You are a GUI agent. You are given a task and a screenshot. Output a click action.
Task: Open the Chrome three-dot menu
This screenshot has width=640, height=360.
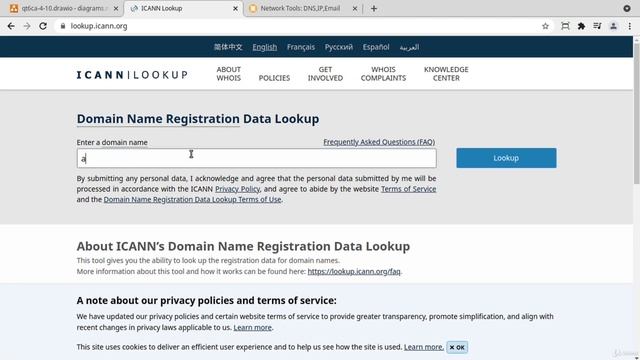tap(629, 26)
